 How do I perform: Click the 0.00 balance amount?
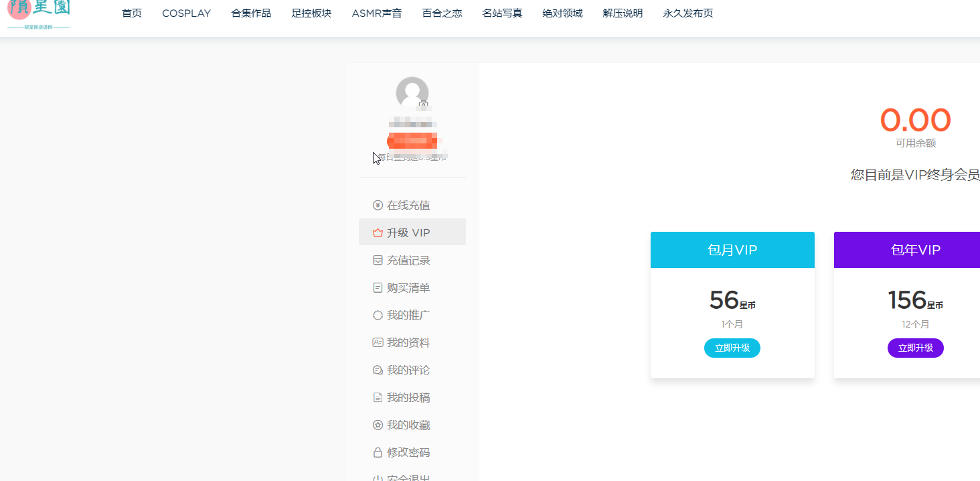click(x=915, y=121)
